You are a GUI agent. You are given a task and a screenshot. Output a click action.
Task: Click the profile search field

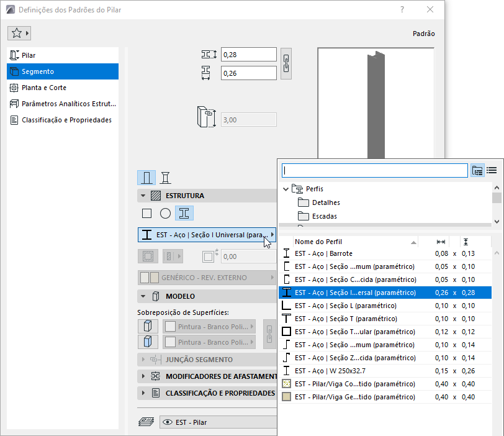375,170
